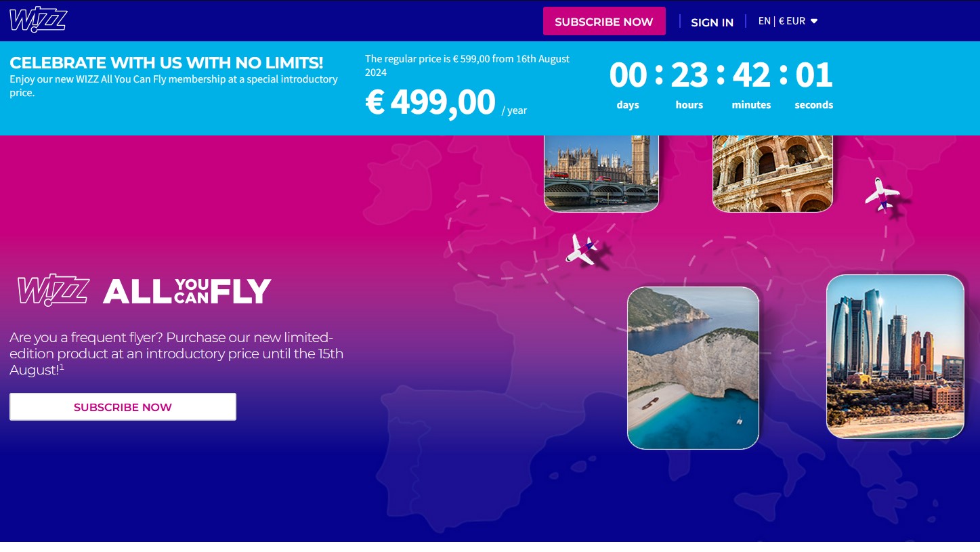Open the language and currency dropdown arrow
Image resolution: width=980 pixels, height=552 pixels.
814,21
